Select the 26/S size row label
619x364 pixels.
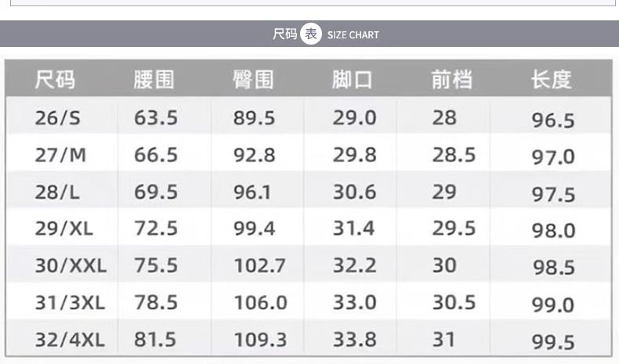pos(58,118)
